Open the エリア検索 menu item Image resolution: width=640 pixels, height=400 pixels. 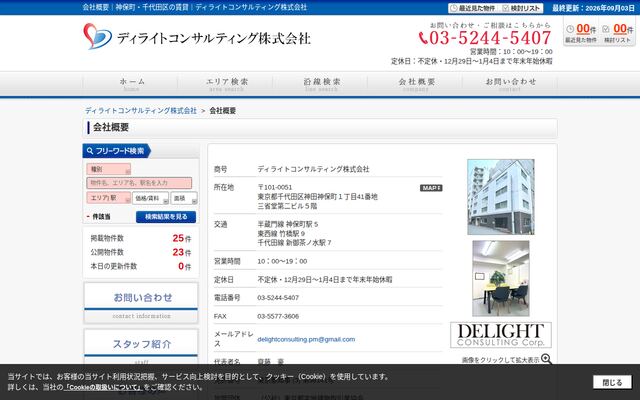225,84
